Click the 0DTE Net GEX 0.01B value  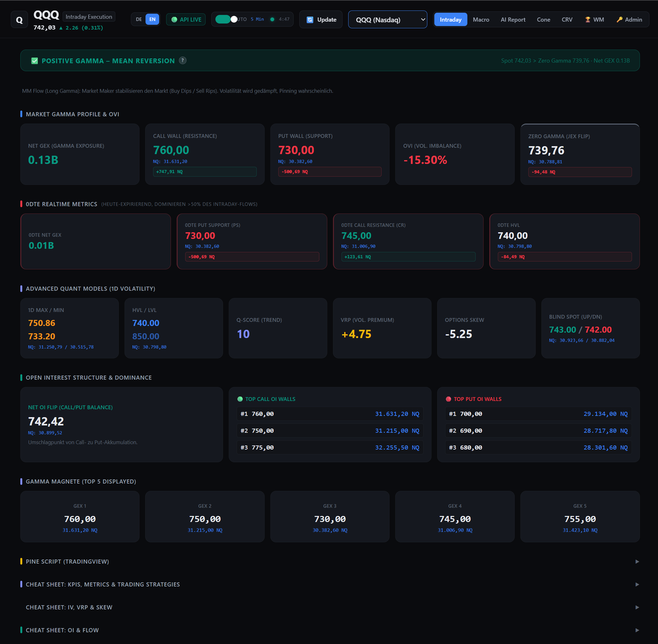41,246
